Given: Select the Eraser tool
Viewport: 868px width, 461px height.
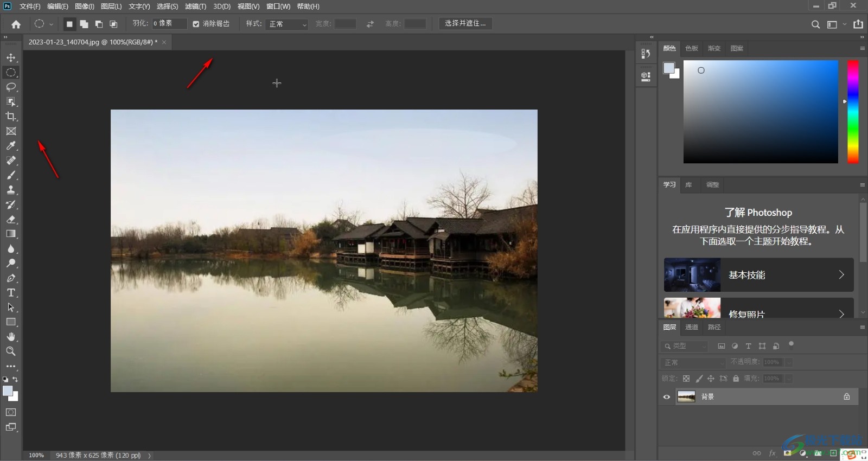Looking at the screenshot, I should coord(11,219).
